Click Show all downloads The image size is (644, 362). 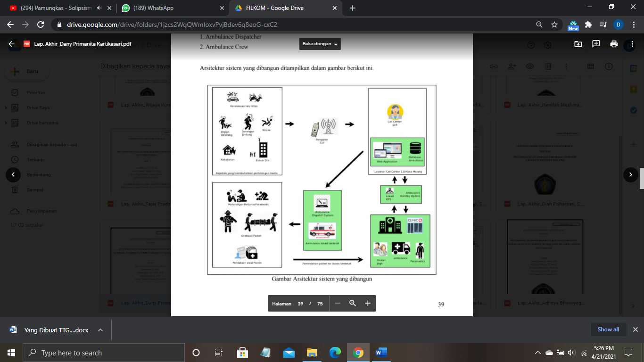608,329
